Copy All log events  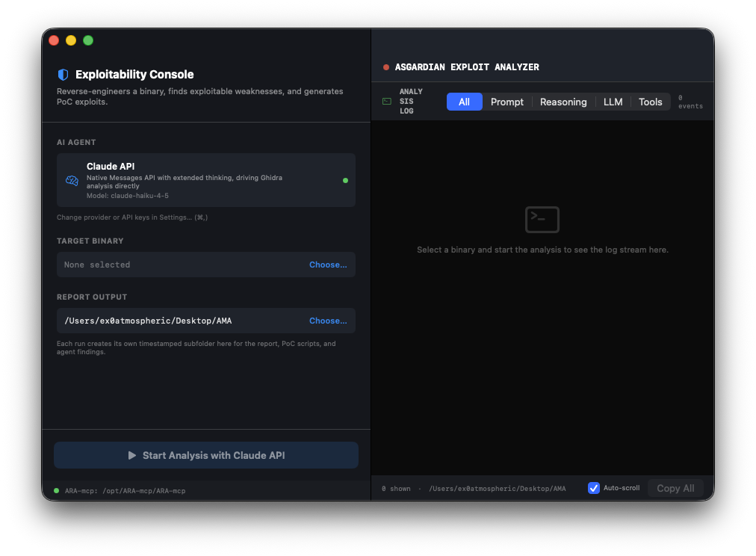[x=675, y=489]
